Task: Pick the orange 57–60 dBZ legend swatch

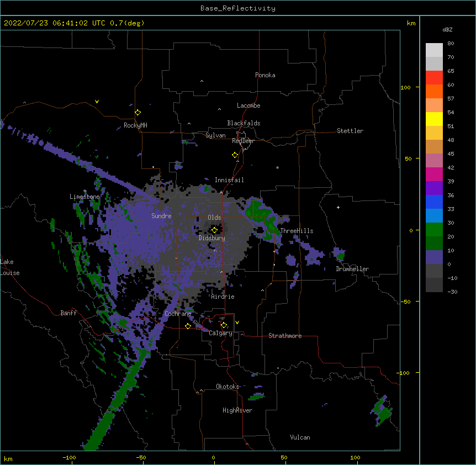Action: click(434, 91)
